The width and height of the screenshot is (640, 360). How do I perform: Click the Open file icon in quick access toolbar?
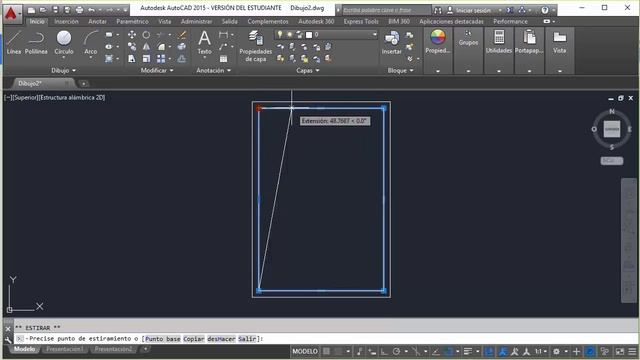tap(43, 10)
